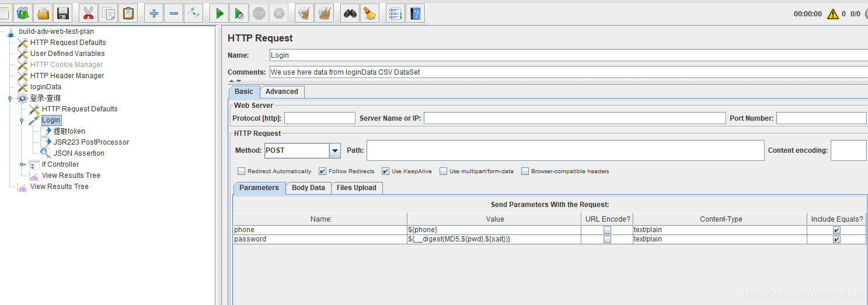
Task: Select 提取token extractor node
Action: click(69, 131)
